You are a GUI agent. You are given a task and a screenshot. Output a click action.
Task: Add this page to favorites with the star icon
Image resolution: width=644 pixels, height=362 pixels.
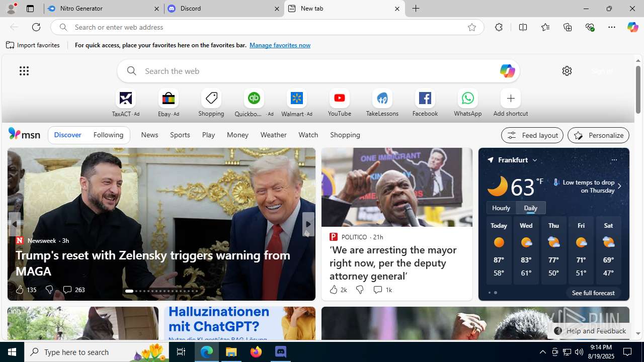click(x=472, y=27)
